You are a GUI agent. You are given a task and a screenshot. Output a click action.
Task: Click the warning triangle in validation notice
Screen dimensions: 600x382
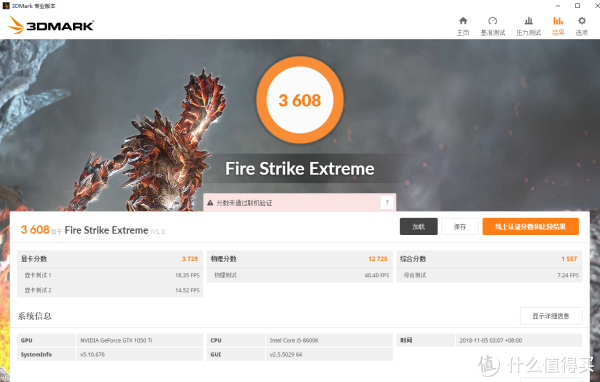coord(210,203)
